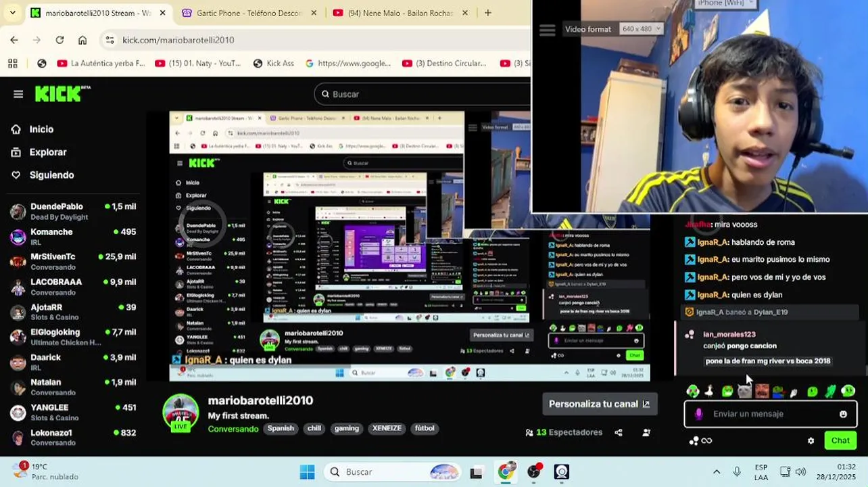868x487 pixels.
Task: Click the mariobarotelli2010 live avatar
Action: point(180,412)
